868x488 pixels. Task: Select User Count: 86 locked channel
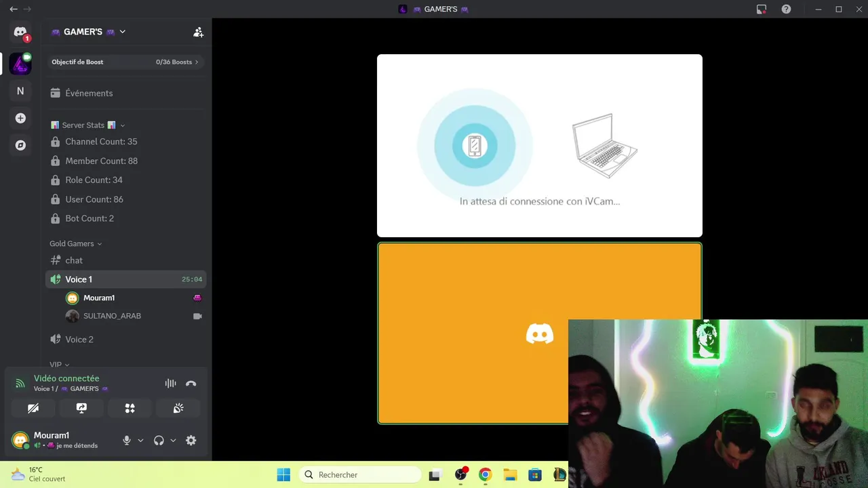126,199
